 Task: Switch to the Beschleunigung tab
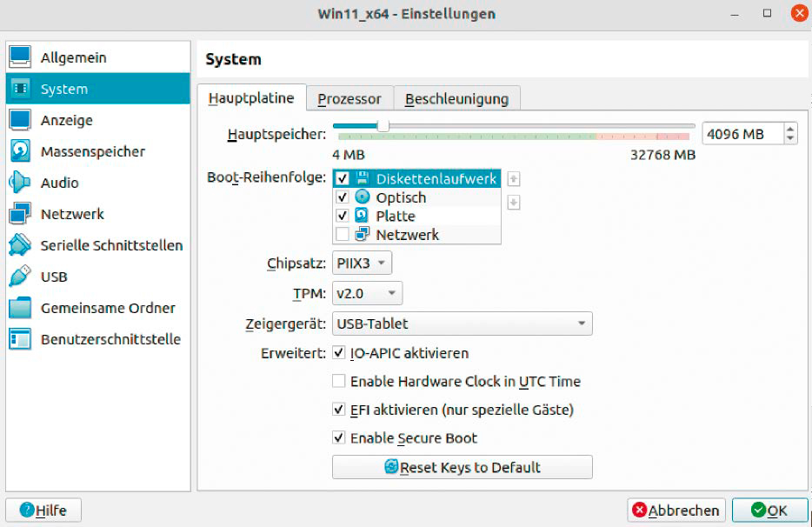click(456, 98)
